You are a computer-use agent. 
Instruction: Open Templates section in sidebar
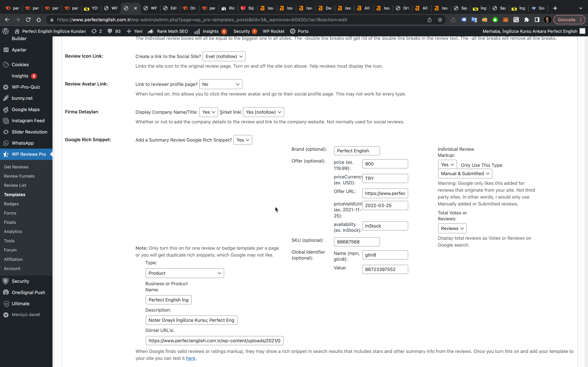coord(14,194)
